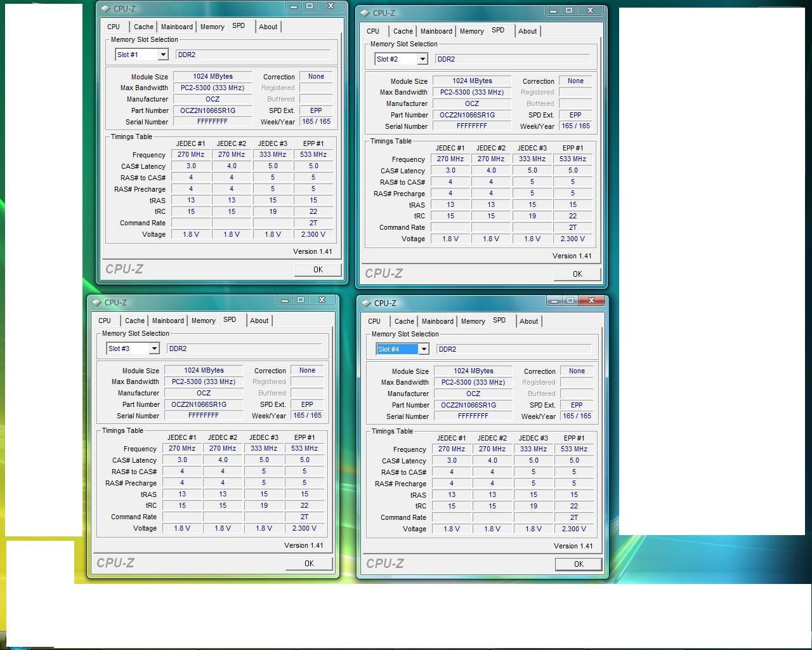Open Memory tab in Slot #2 window
Screen dimensions: 812x650
click(x=471, y=31)
